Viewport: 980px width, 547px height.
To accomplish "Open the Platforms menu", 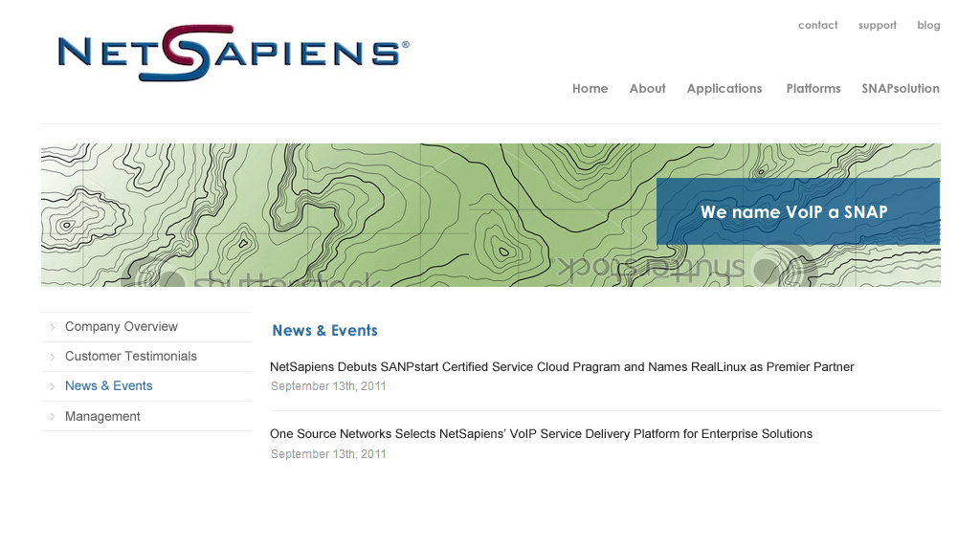I will [813, 89].
